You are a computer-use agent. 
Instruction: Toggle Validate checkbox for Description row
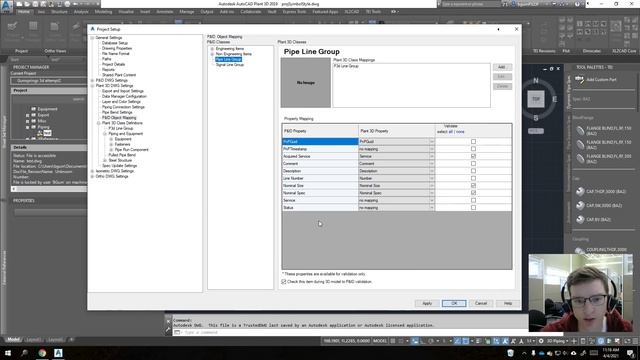473,171
